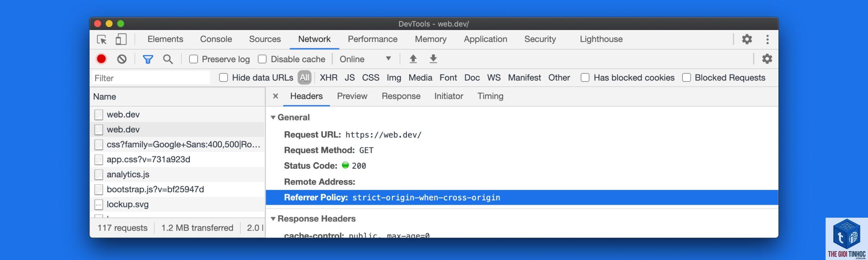Click the Name column header

point(177,97)
